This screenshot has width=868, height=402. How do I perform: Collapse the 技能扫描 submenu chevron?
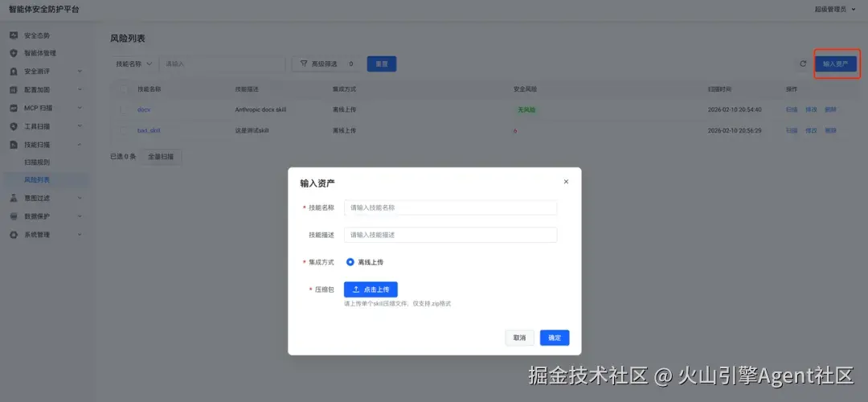click(80, 145)
